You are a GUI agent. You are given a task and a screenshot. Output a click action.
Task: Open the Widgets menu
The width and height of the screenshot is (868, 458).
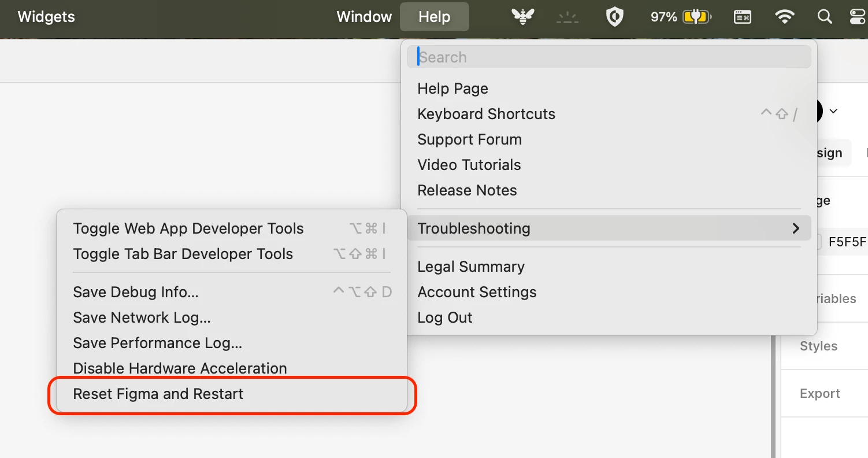[46, 17]
